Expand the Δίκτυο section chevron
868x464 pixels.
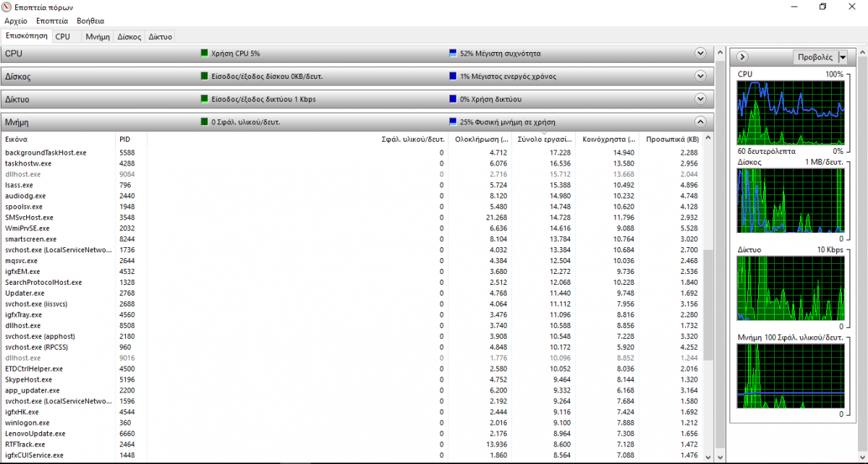point(699,99)
